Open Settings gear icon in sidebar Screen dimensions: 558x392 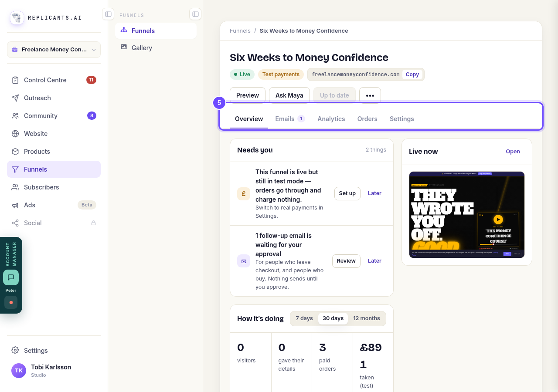(15, 351)
